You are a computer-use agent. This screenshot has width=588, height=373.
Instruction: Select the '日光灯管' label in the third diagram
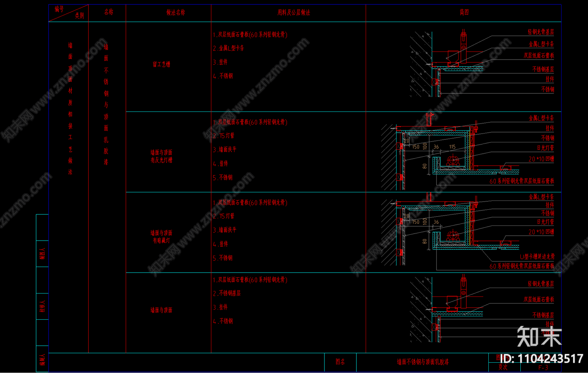coord(545,222)
